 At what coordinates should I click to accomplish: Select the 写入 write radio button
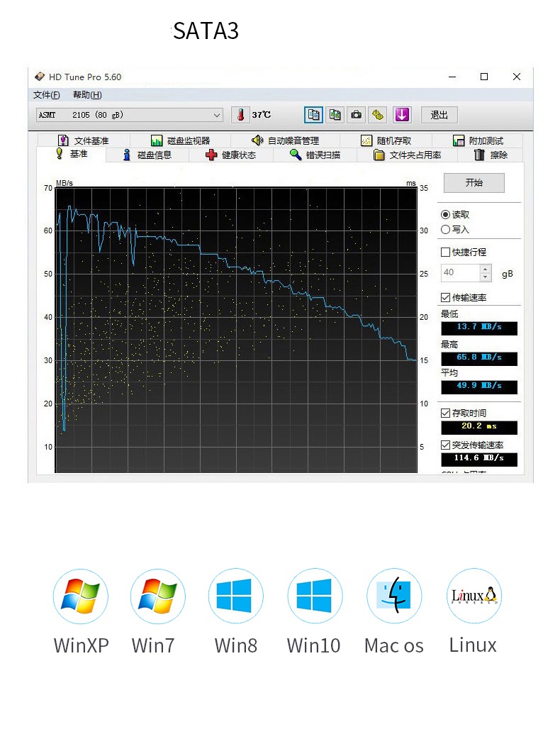click(445, 230)
